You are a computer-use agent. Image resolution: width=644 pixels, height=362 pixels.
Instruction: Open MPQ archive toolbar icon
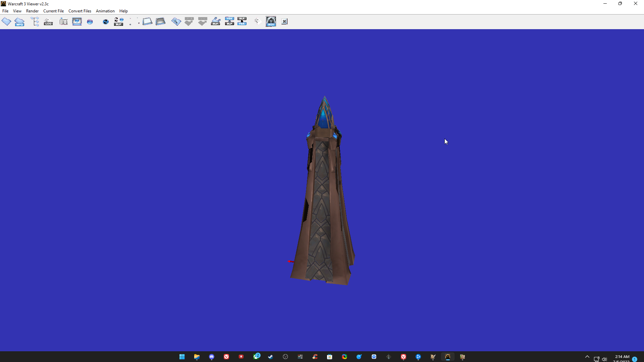[x=19, y=21]
